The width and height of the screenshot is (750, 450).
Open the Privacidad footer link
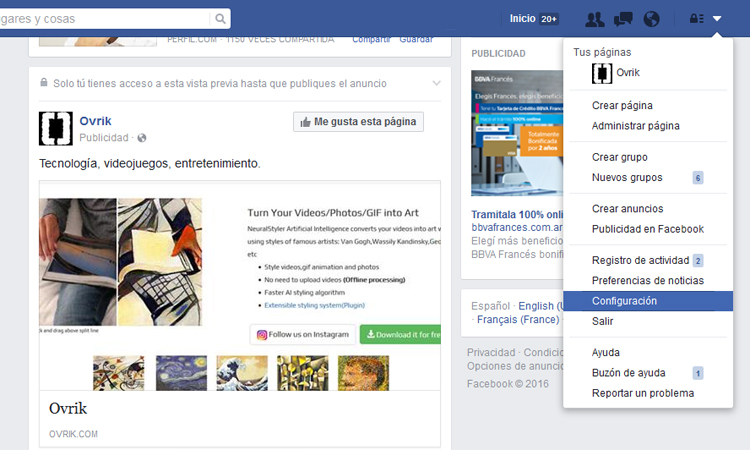[491, 352]
